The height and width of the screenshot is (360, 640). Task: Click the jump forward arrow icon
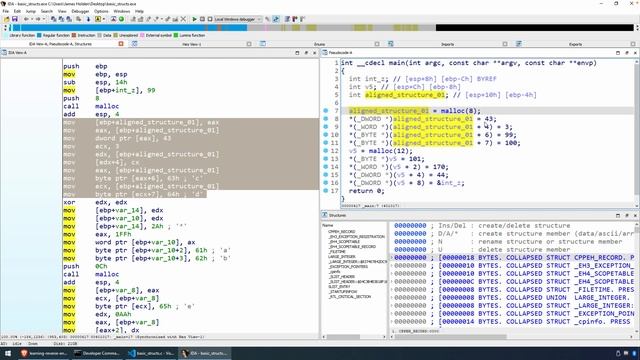[38, 19]
